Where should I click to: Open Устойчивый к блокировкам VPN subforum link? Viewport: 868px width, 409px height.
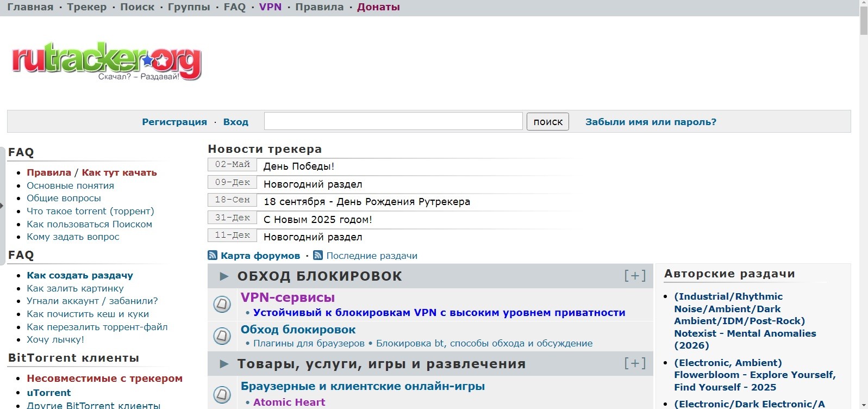tap(439, 313)
